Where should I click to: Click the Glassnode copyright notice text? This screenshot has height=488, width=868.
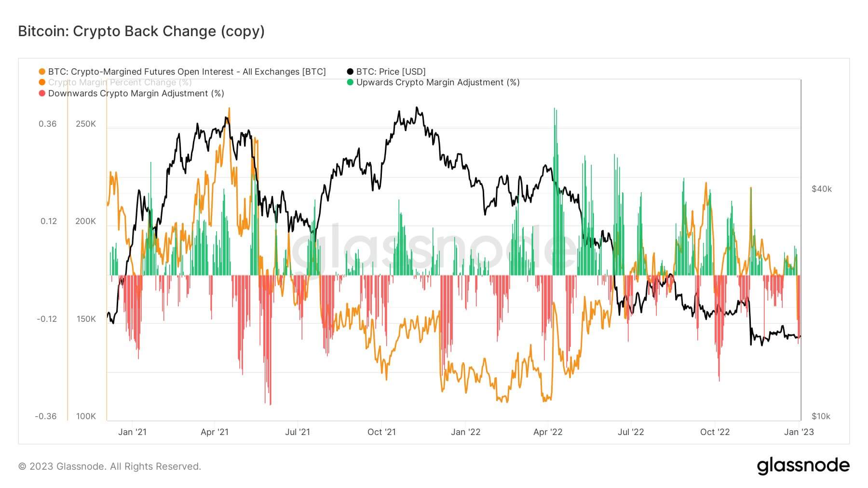[x=109, y=466]
